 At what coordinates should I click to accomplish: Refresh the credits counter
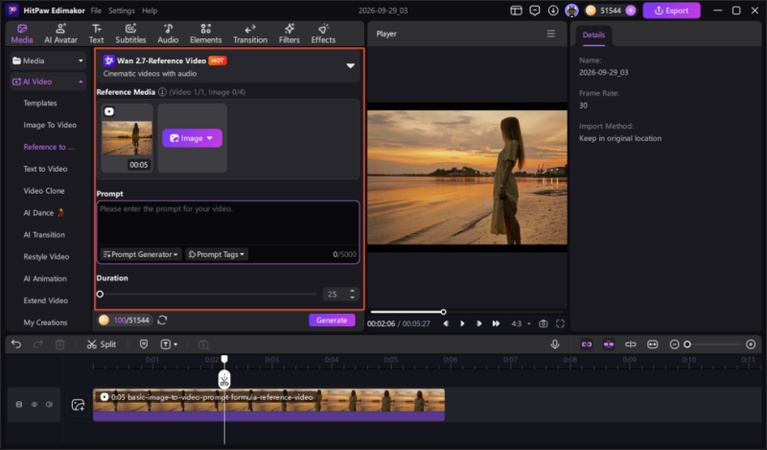click(x=162, y=320)
